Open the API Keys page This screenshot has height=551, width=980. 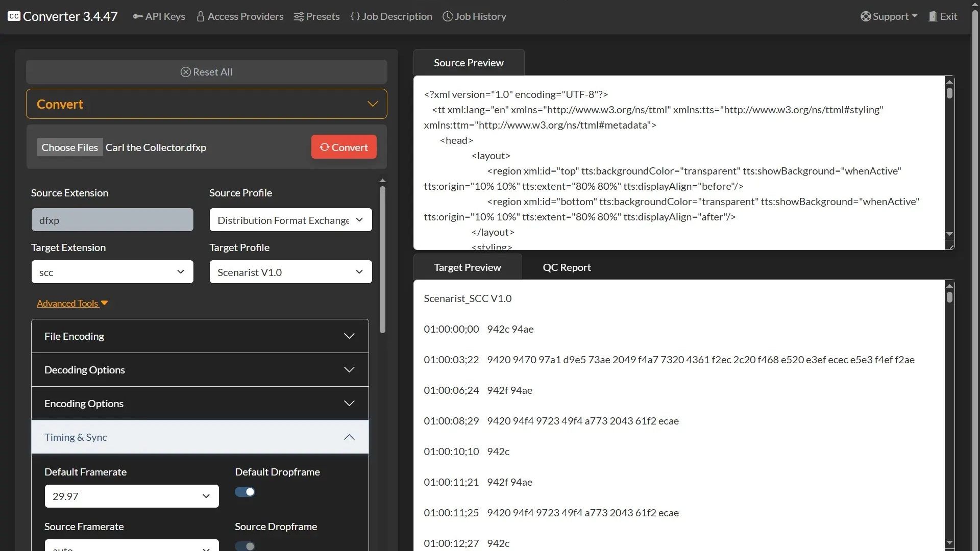point(159,16)
